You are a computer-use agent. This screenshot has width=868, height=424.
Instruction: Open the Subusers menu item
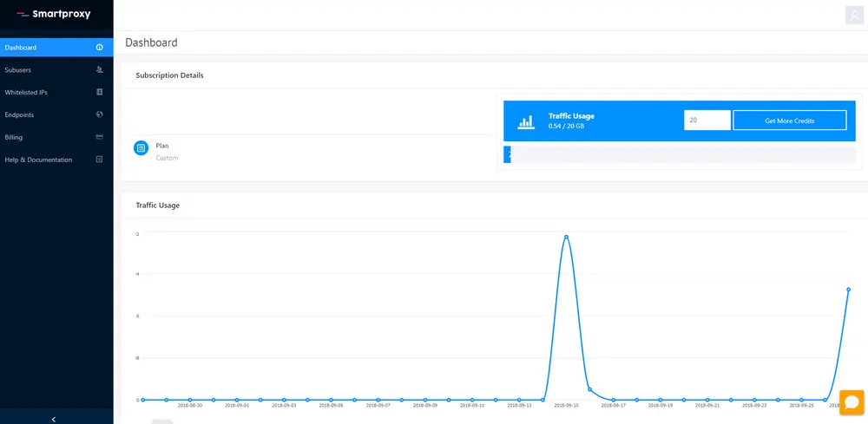pyautogui.click(x=18, y=69)
